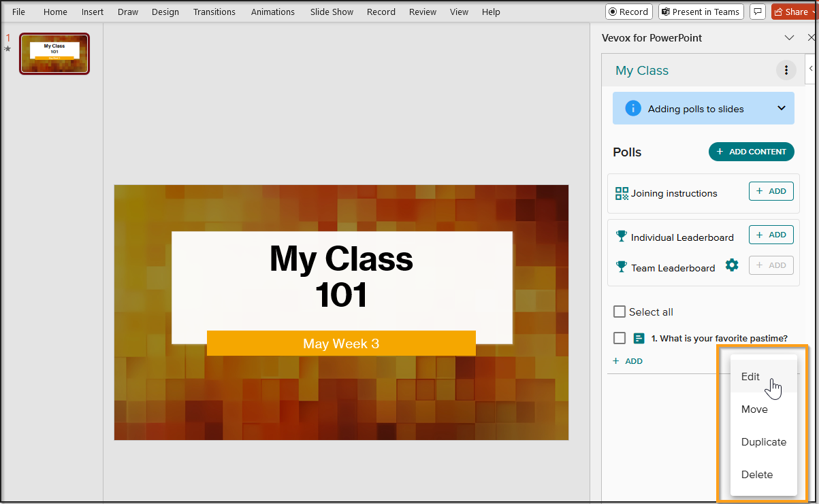Choose Delete from the poll menu
This screenshot has width=819, height=504.
763,475
